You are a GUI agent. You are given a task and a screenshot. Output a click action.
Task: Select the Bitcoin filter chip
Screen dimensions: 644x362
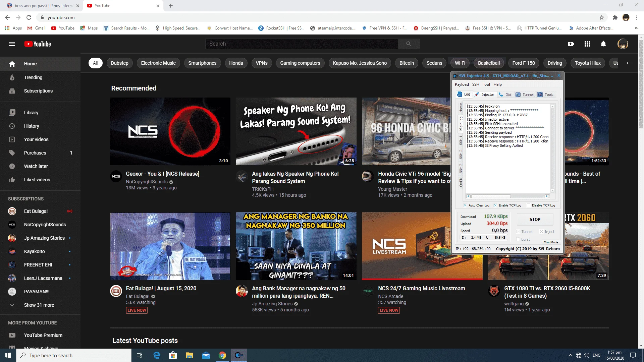tap(407, 63)
